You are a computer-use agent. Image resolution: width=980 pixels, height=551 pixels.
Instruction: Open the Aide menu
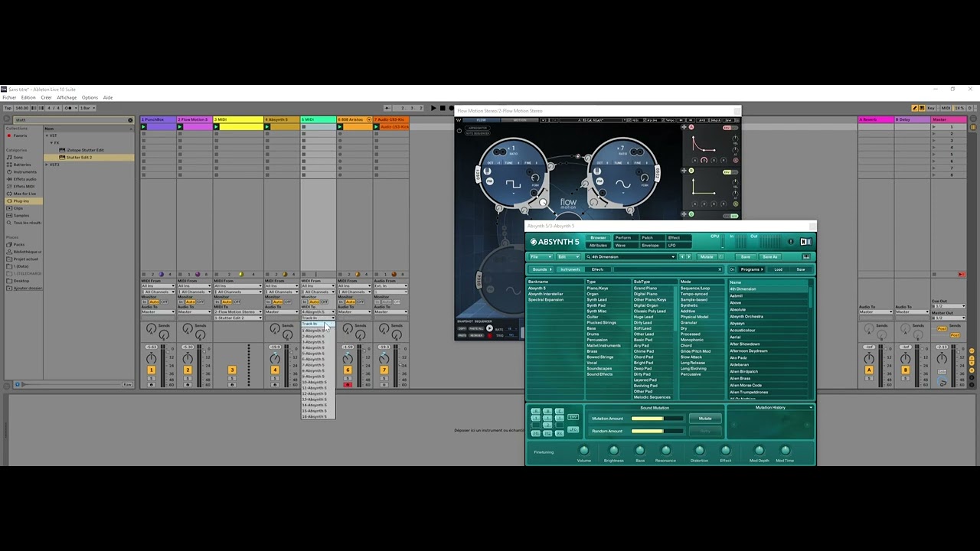[108, 98]
